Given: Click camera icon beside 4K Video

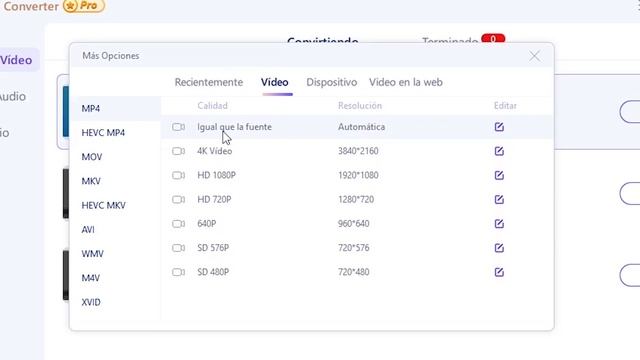Looking at the screenshot, I should click(x=178, y=151).
